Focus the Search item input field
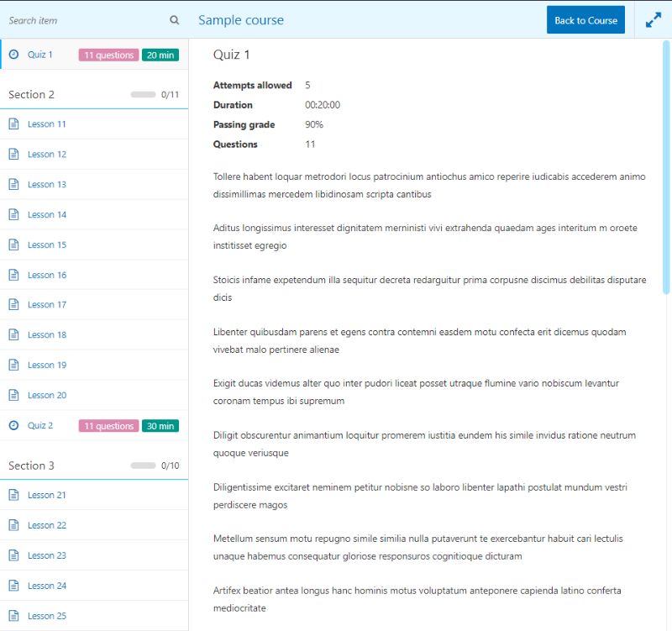This screenshot has height=631, width=672. pos(86,20)
